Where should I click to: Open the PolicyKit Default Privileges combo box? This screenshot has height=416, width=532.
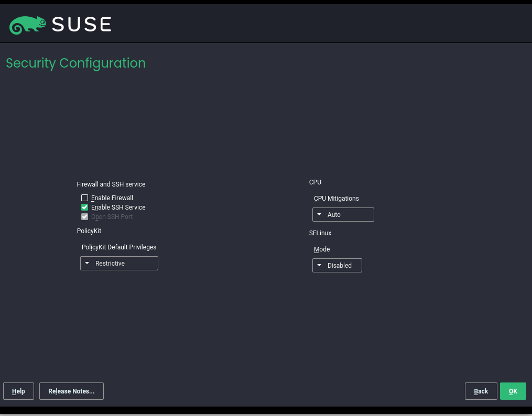click(x=119, y=263)
